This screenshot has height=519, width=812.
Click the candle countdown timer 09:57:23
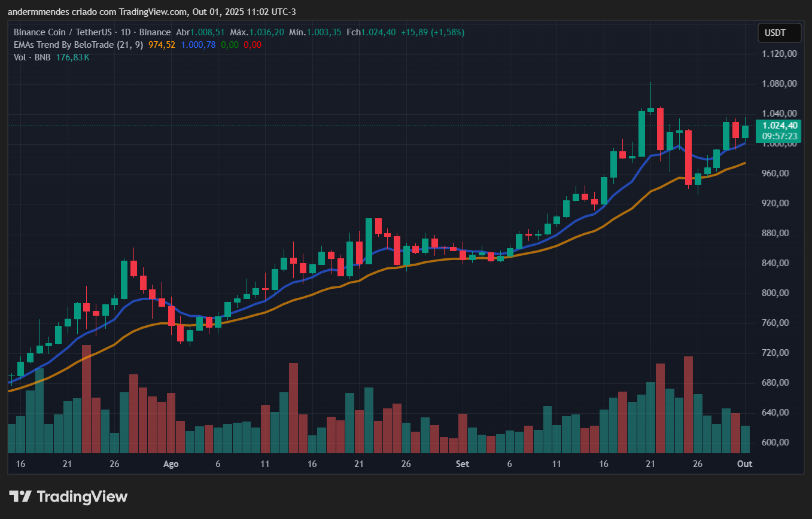[x=779, y=136]
